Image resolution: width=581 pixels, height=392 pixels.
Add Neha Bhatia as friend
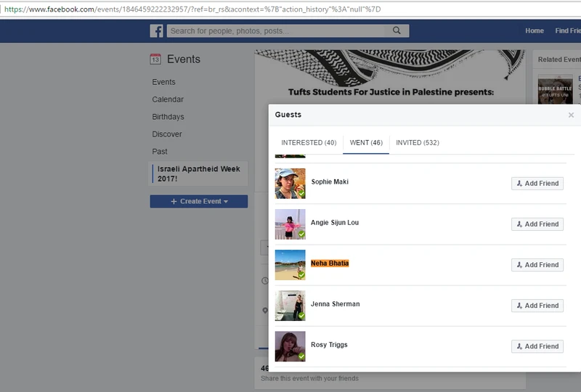537,265
